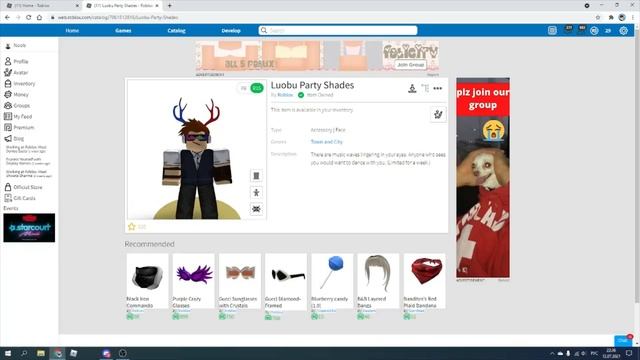Click the plz join our group advertisement
The image size is (640, 360).
click(x=483, y=178)
